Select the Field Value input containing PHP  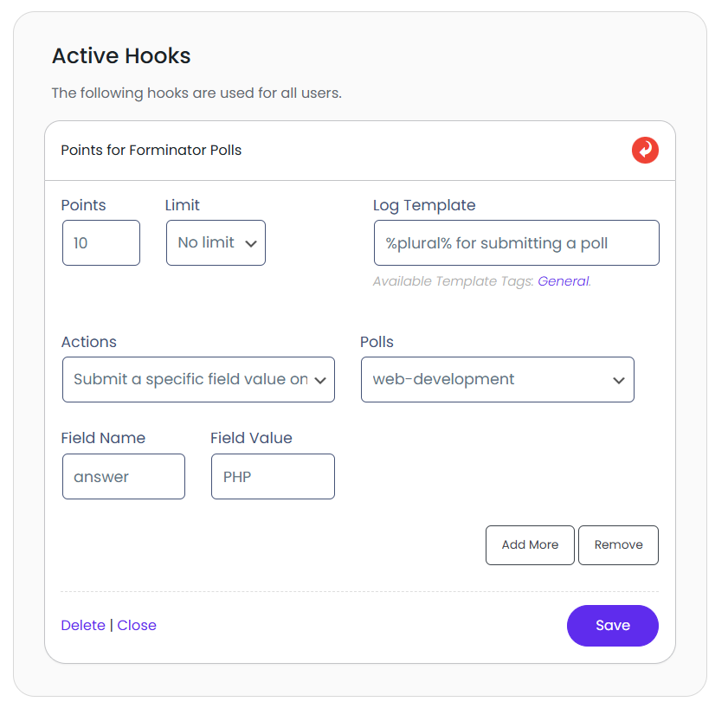(x=273, y=477)
